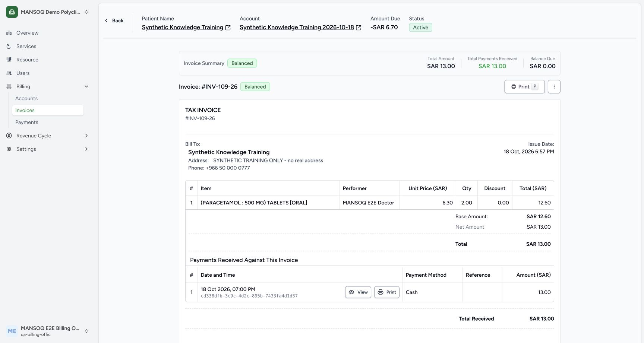Image resolution: width=644 pixels, height=343 pixels.
Task: Click the phone number +966 50 000 0777
Action: click(228, 168)
